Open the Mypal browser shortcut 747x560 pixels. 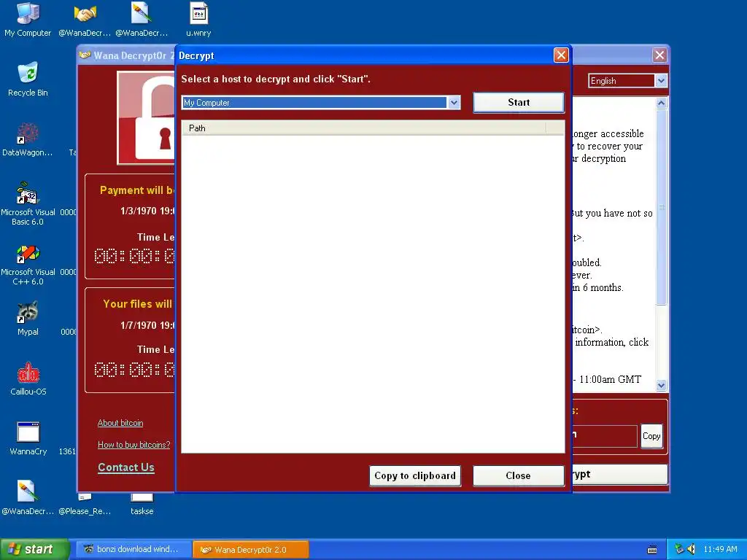click(28, 319)
